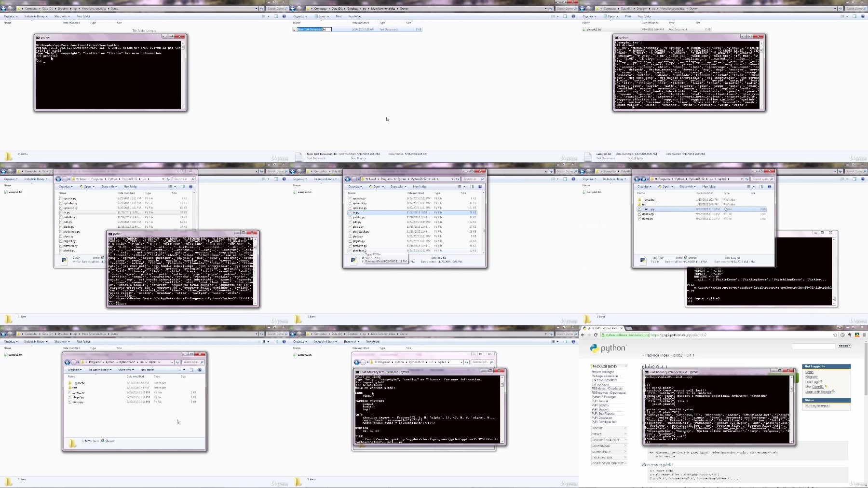This screenshot has height=488, width=868.
Task: Open RSS (latest 40 updates) link
Action: [607, 388]
